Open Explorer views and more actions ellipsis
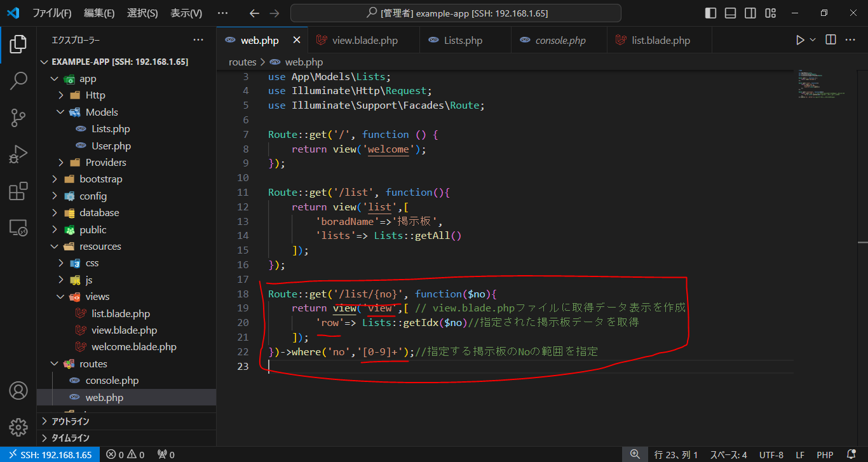The image size is (868, 462). 198,40
